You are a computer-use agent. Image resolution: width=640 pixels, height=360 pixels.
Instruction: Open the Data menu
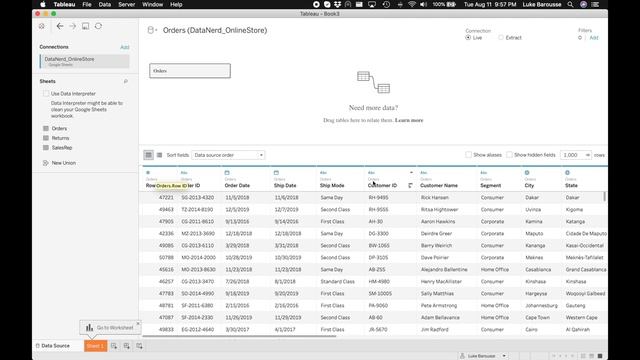(104, 4)
